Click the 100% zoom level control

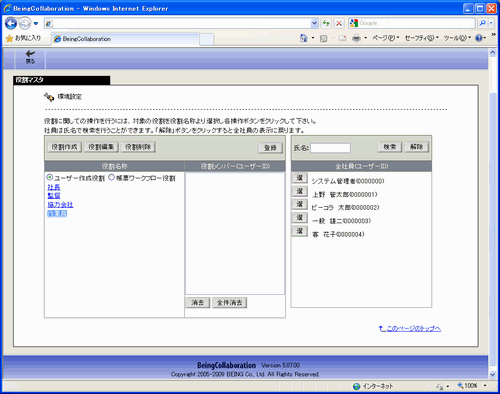tap(468, 386)
